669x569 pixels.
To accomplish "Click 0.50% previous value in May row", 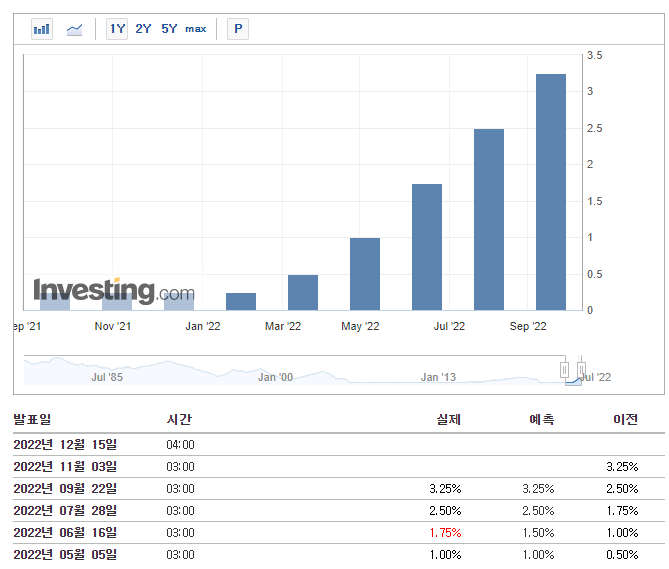I will (x=622, y=555).
